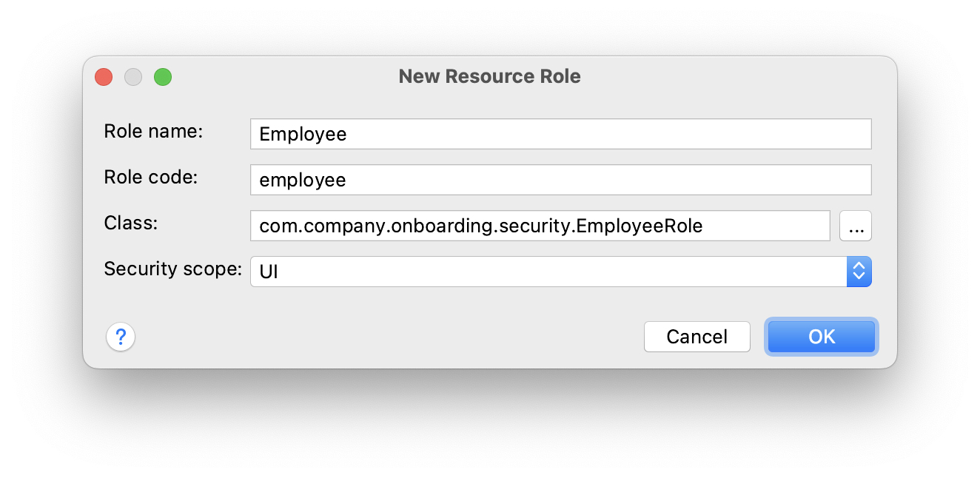
Task: Confirm the new role with OK
Action: (822, 337)
